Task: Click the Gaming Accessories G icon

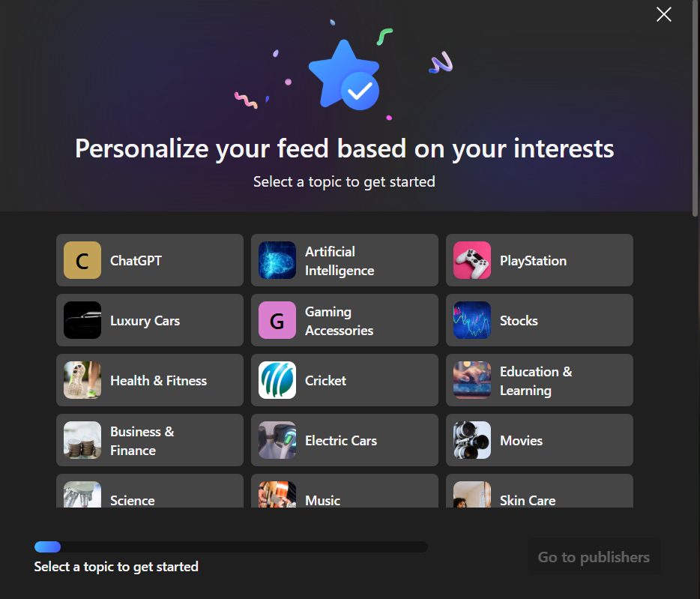Action: (277, 320)
